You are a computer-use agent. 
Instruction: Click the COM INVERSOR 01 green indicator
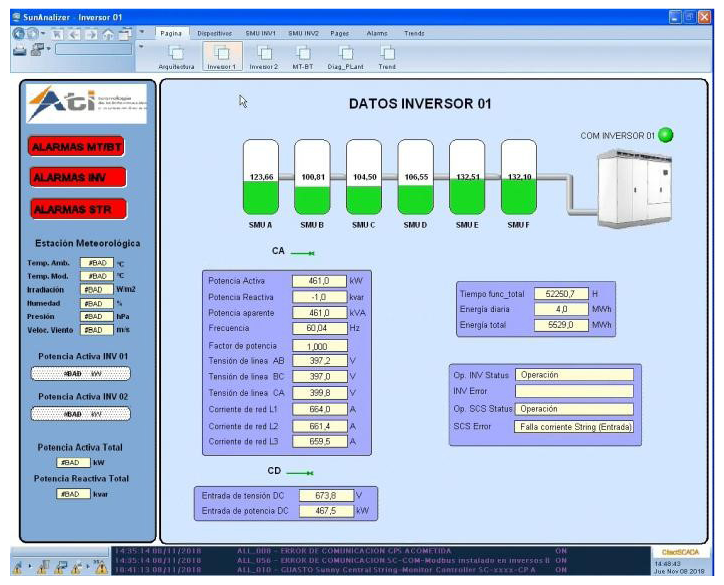click(666, 135)
